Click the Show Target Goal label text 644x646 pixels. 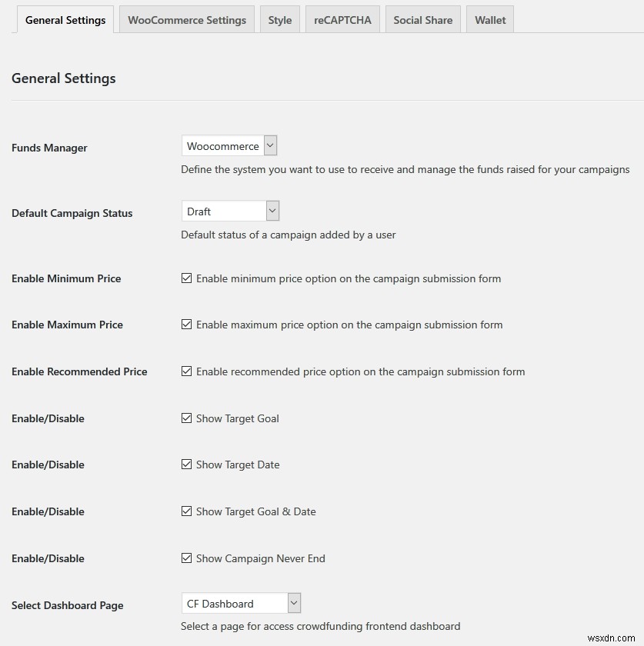(237, 418)
